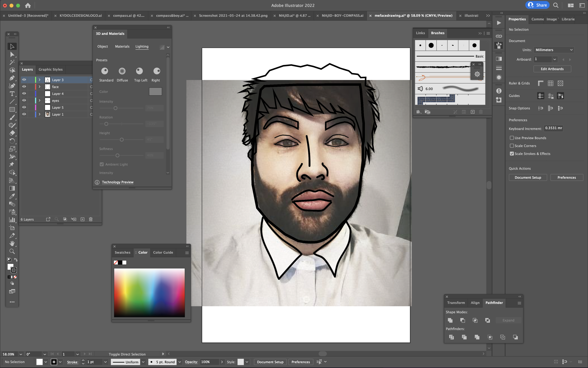Open the zoom level dropdown

click(21, 354)
